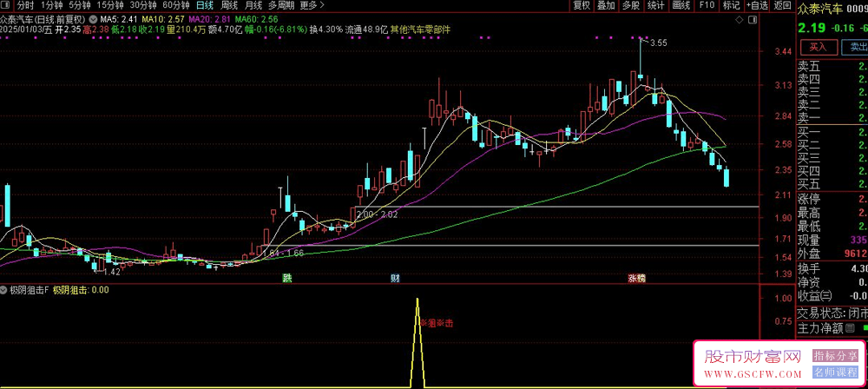The image size is (868, 389).
Task: Click the 现量 current volume row
Action: (832, 241)
